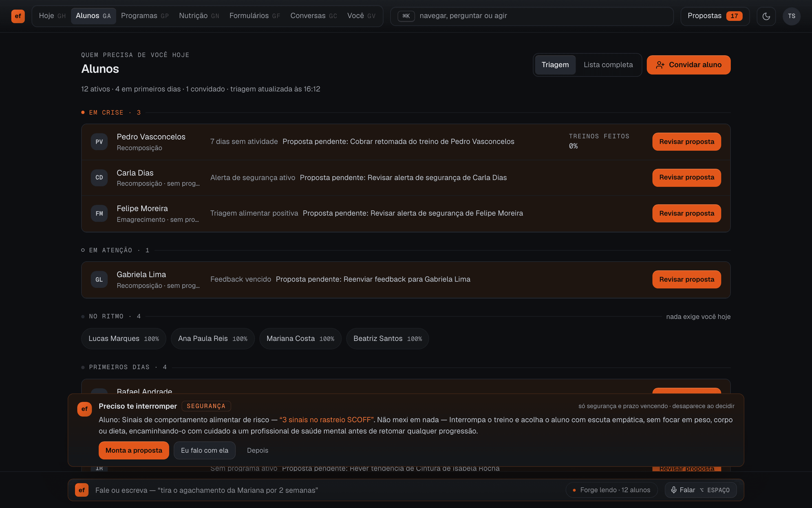
Task: Click the SEGURANÇA tag on the alert
Action: click(x=206, y=406)
